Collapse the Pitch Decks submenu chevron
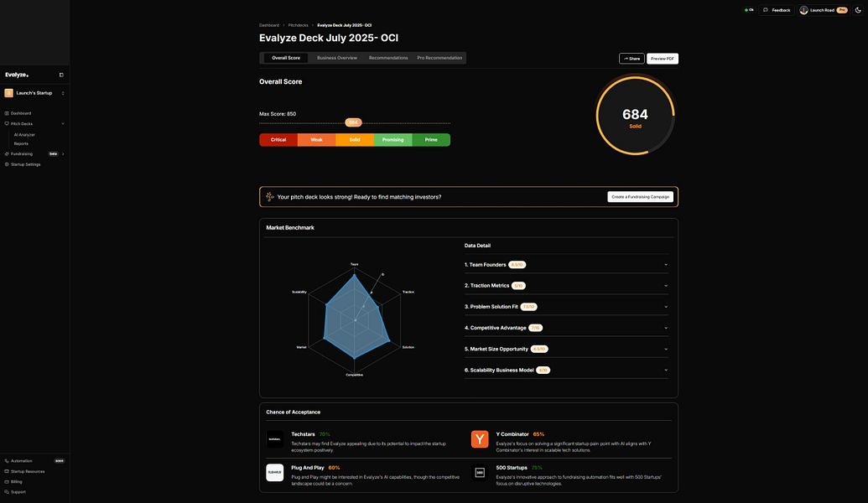Image resolution: width=868 pixels, height=503 pixels. point(63,124)
